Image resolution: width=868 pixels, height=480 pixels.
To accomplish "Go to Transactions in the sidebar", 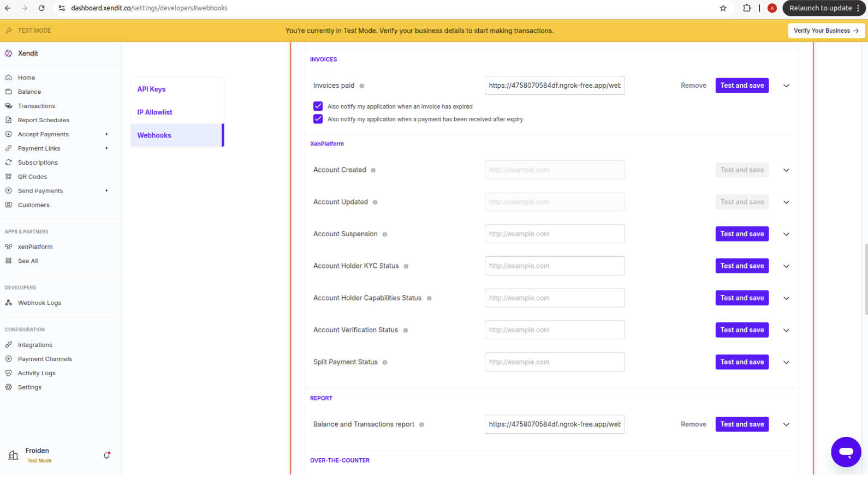I will (36, 106).
